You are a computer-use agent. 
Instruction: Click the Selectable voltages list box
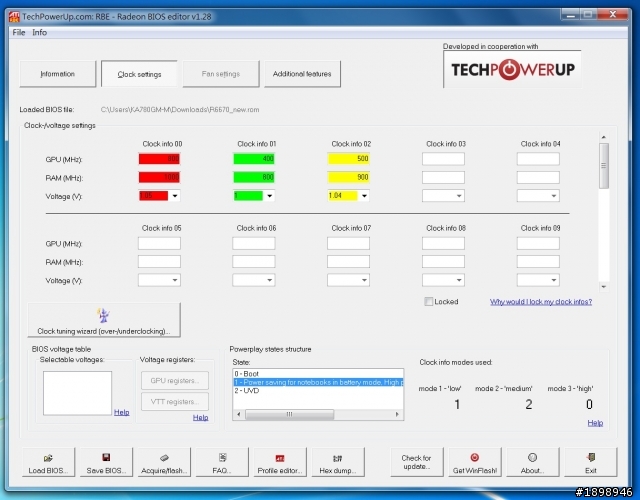[78, 393]
